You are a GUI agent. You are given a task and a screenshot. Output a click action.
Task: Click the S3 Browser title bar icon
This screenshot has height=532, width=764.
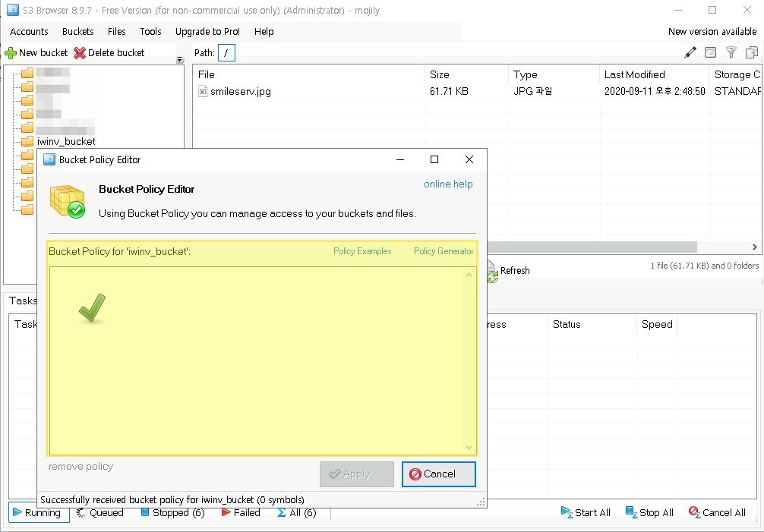[x=13, y=10]
